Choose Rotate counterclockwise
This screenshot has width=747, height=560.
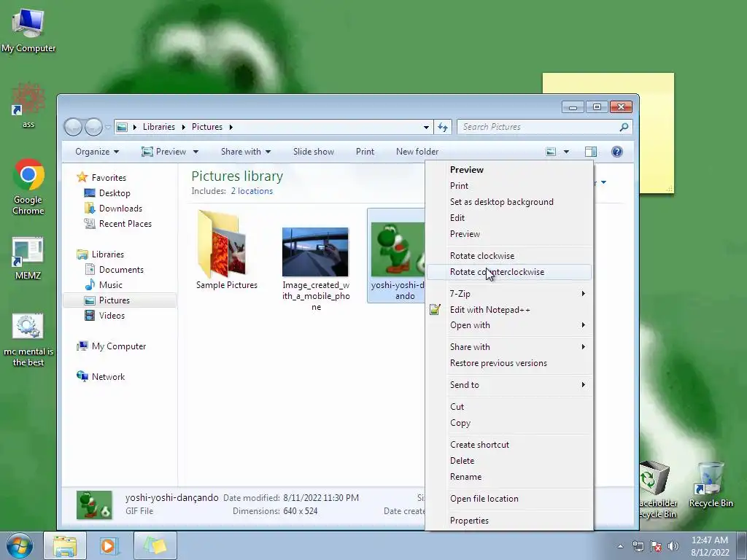coord(508,272)
